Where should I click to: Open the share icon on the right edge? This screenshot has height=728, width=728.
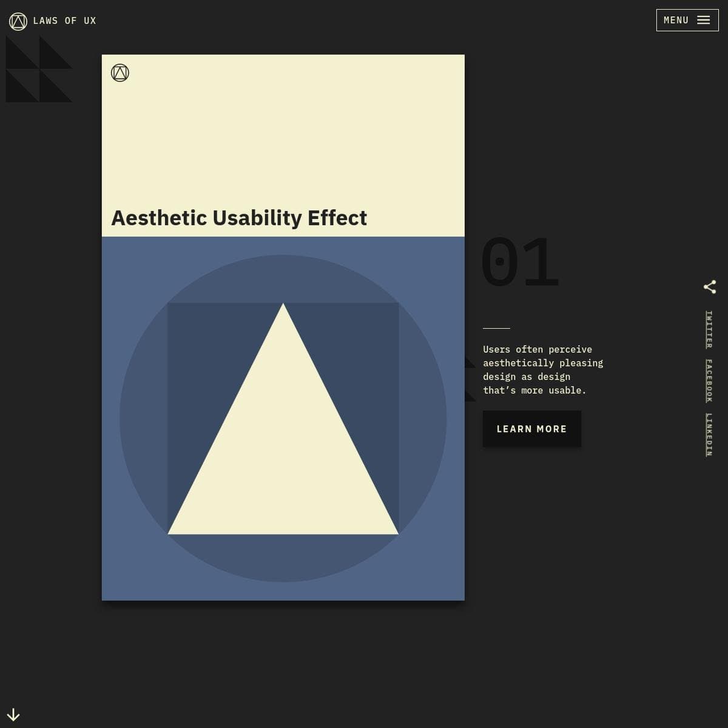(x=710, y=287)
